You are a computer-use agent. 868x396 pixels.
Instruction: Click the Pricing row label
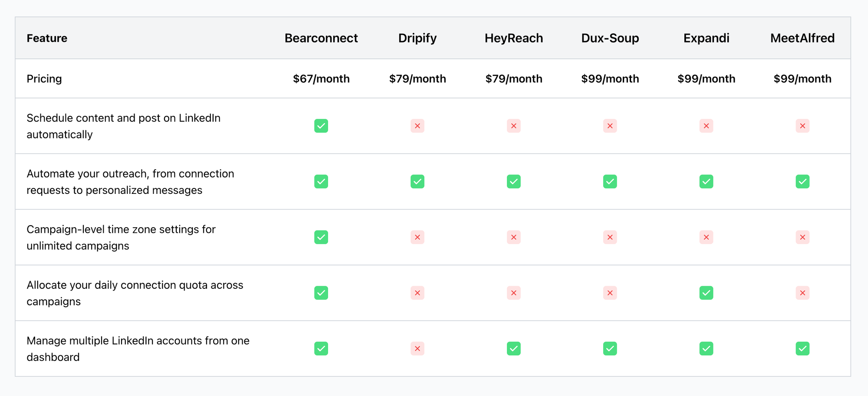(x=44, y=79)
